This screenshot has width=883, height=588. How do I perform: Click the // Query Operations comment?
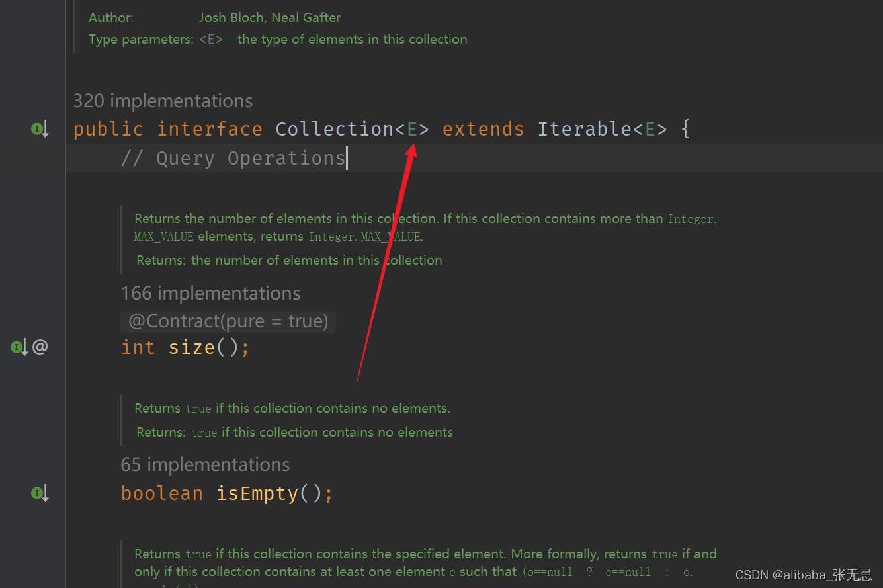(233, 158)
